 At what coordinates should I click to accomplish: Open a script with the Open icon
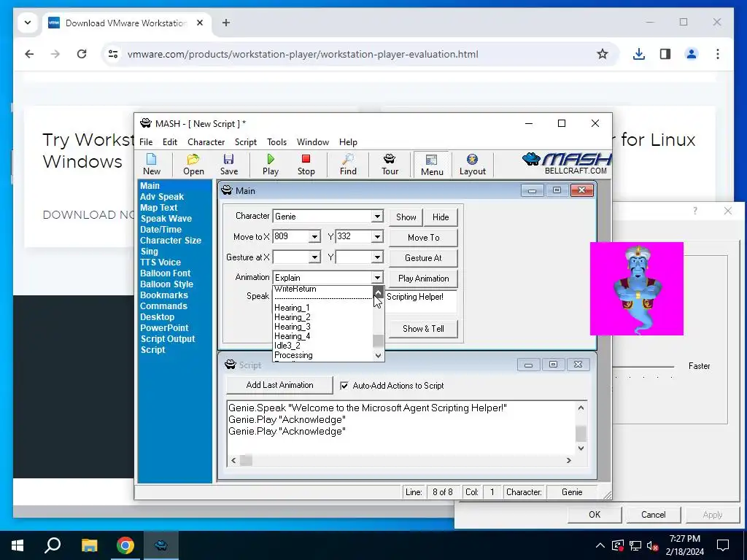(x=193, y=165)
